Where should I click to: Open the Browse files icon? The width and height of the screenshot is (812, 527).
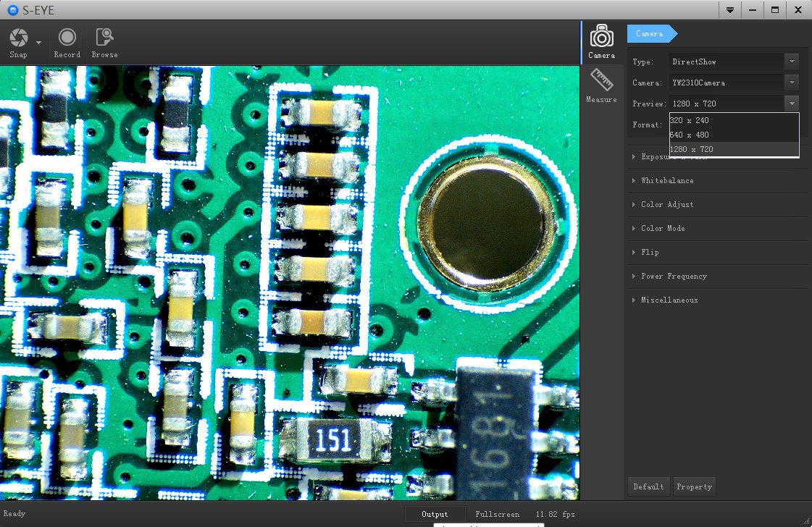104,38
